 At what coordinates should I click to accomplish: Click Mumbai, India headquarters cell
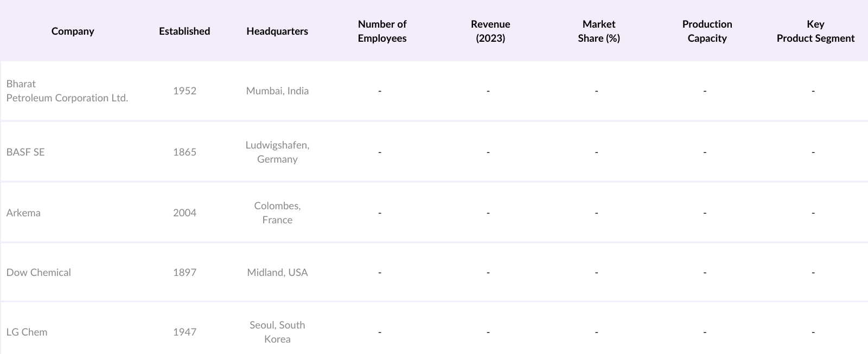277,91
